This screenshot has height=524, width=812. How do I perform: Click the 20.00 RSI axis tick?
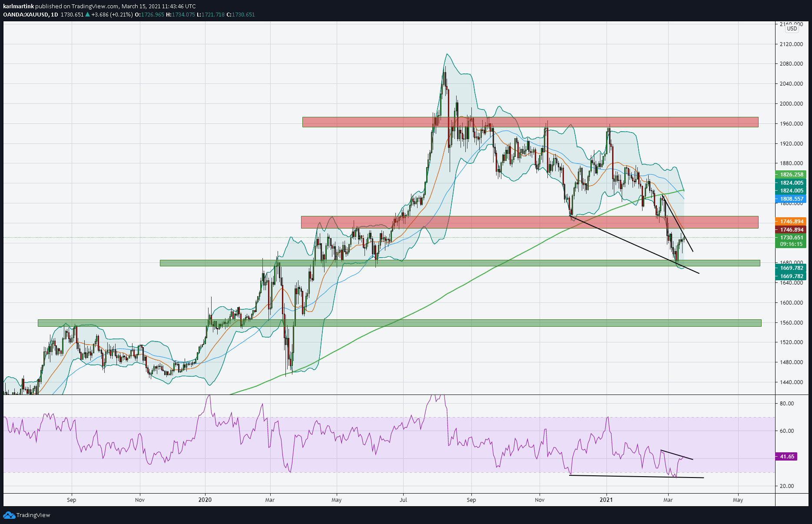click(x=787, y=486)
